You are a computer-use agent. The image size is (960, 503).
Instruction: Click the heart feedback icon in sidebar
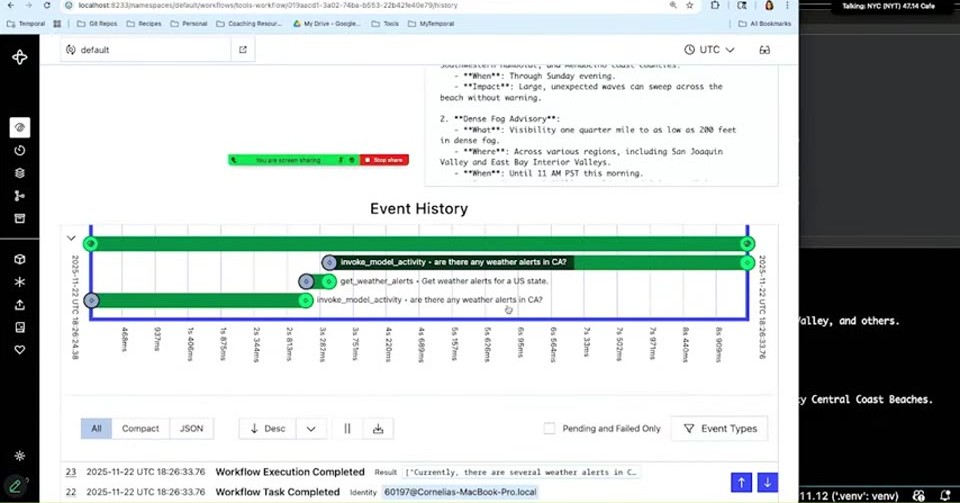(x=20, y=350)
